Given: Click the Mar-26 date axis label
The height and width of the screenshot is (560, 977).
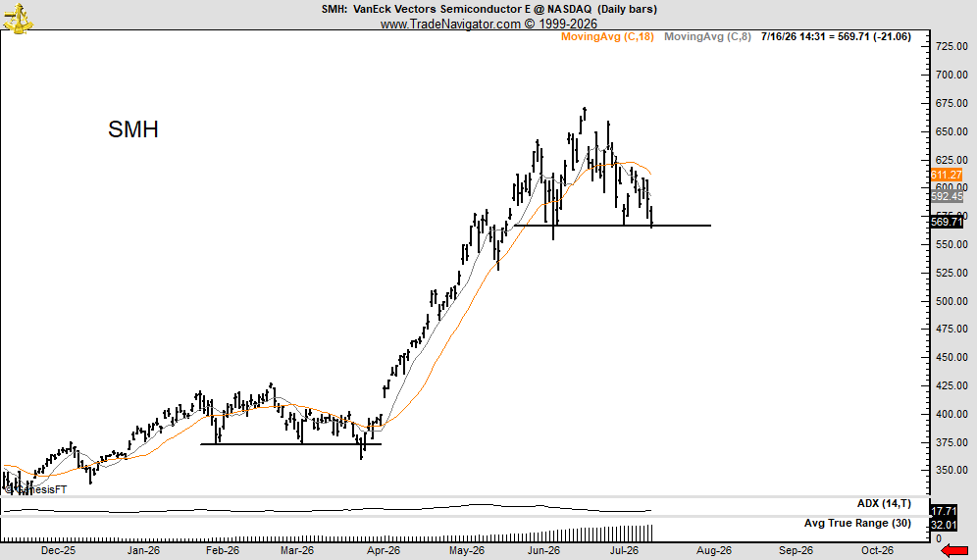Looking at the screenshot, I should [x=297, y=550].
